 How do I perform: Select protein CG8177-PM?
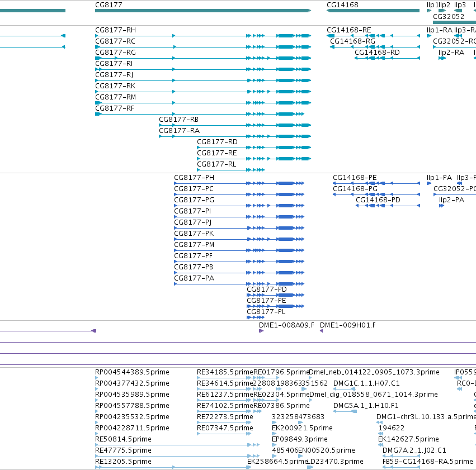tap(194, 245)
